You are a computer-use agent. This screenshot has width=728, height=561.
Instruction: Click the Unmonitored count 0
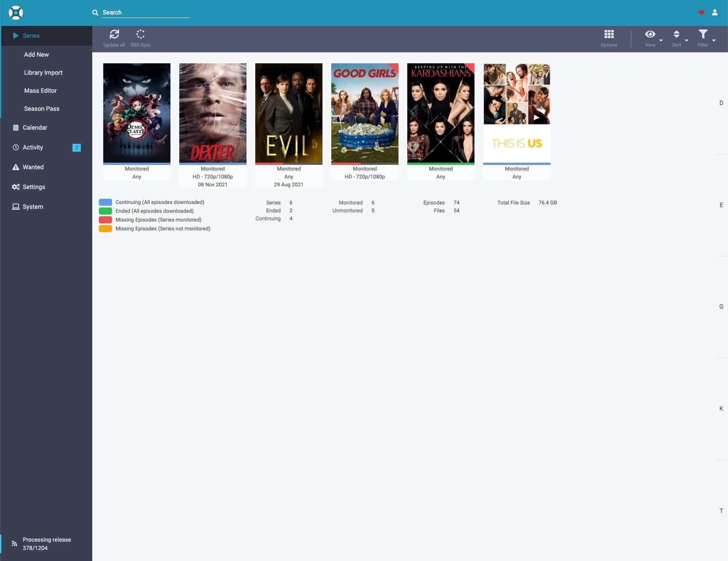tap(373, 211)
